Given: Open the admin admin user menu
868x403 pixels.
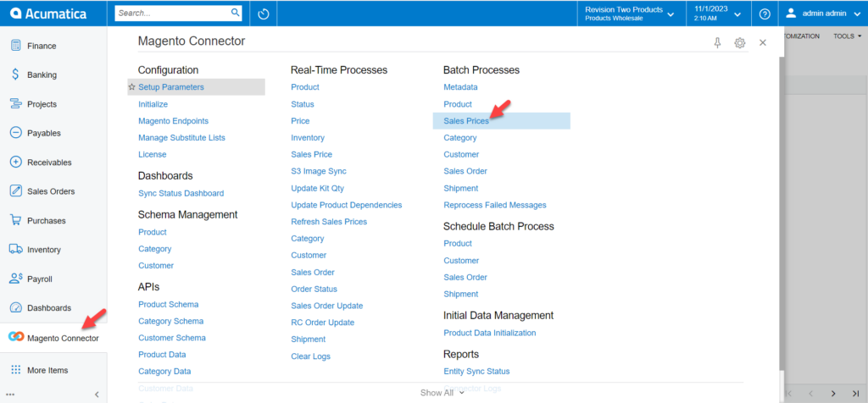Looking at the screenshot, I should [823, 14].
